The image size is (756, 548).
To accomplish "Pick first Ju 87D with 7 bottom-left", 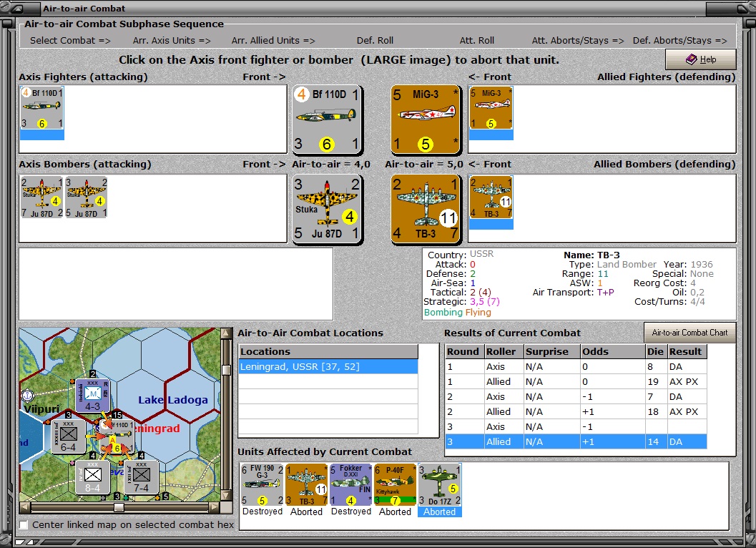I will point(42,197).
